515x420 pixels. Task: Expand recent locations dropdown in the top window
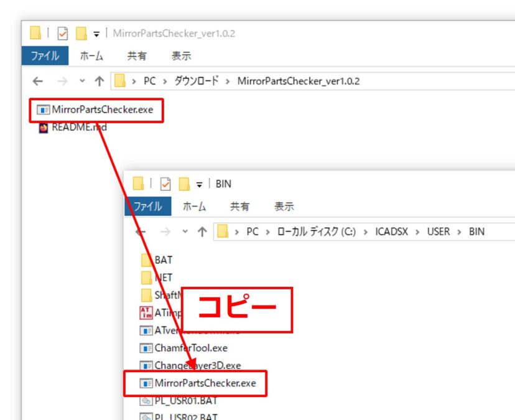coord(82,81)
